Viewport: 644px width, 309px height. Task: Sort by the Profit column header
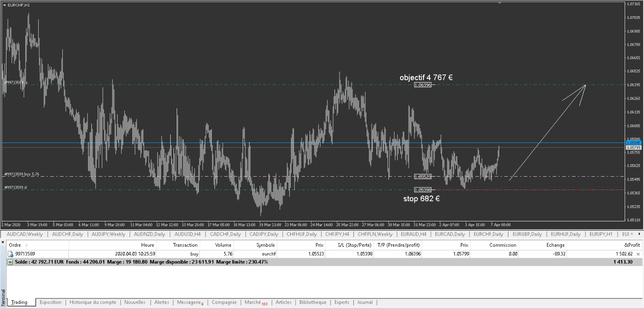[604, 245]
